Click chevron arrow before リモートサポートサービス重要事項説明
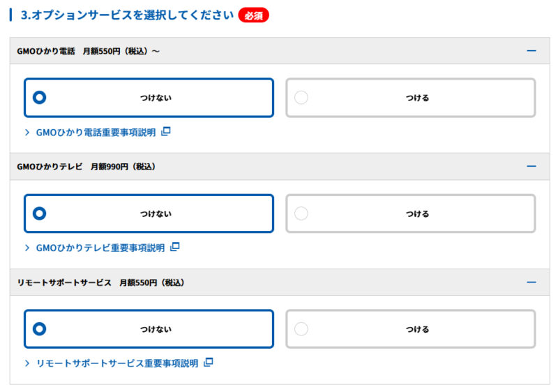 [27, 363]
